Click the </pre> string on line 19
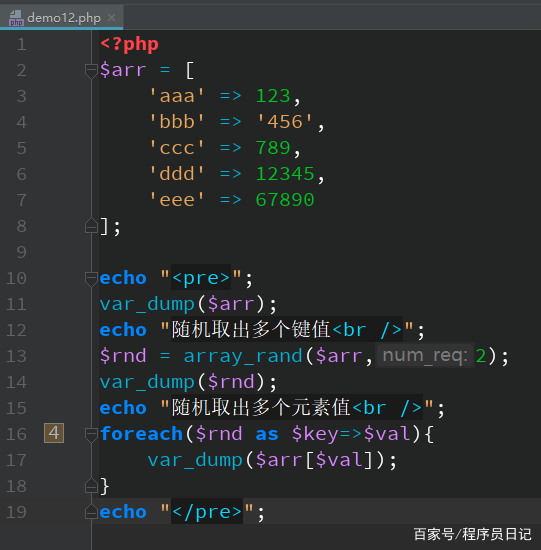The height and width of the screenshot is (550, 541). pos(207,512)
